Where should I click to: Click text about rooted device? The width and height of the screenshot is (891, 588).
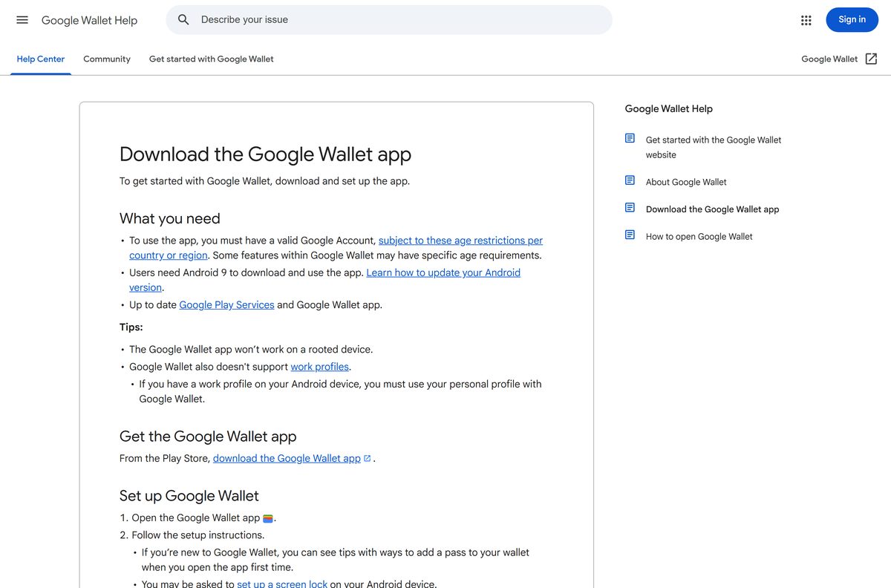[251, 350]
